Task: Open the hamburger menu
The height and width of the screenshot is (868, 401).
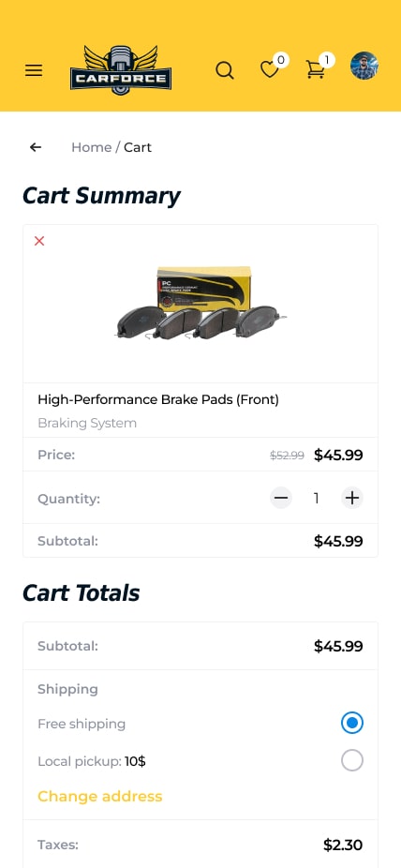Action: (34, 70)
